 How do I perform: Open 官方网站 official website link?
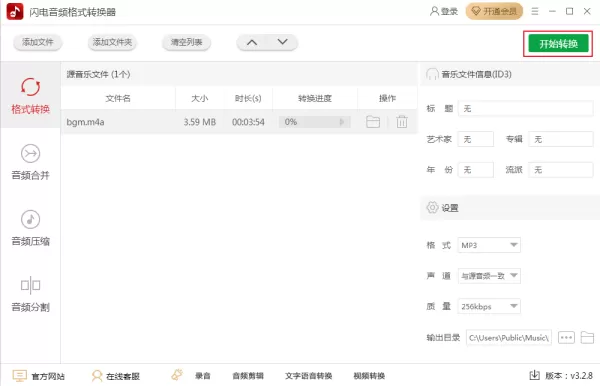39,376
